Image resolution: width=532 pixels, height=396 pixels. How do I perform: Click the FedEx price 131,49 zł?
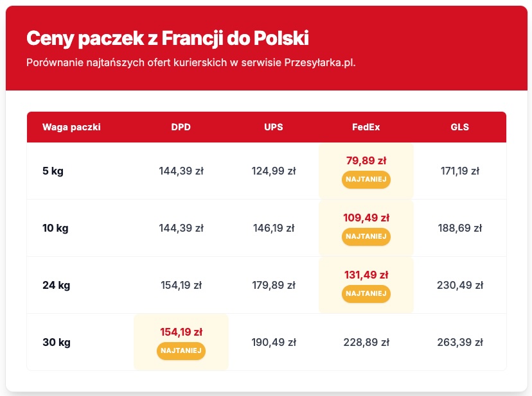(x=366, y=275)
